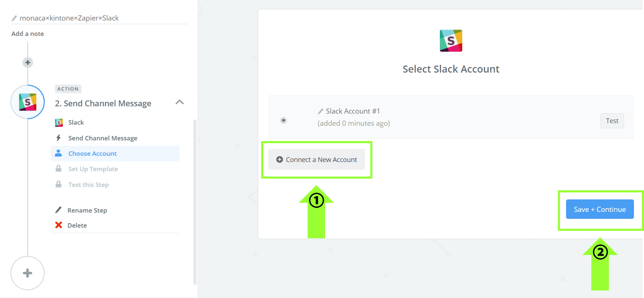
Task: Add a step using the small plus above the action
Action: pyautogui.click(x=28, y=63)
